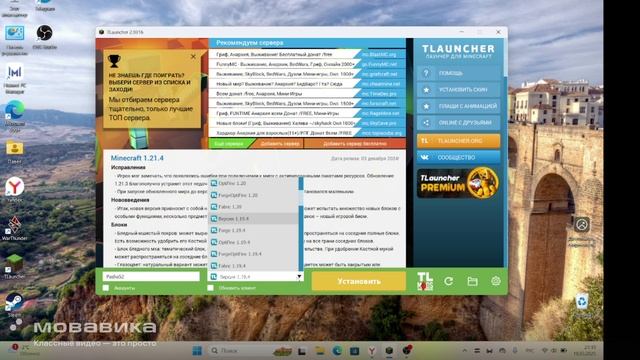Open Yandex browser from the taskbar
The width and height of the screenshot is (640, 360).
[x=372, y=351]
